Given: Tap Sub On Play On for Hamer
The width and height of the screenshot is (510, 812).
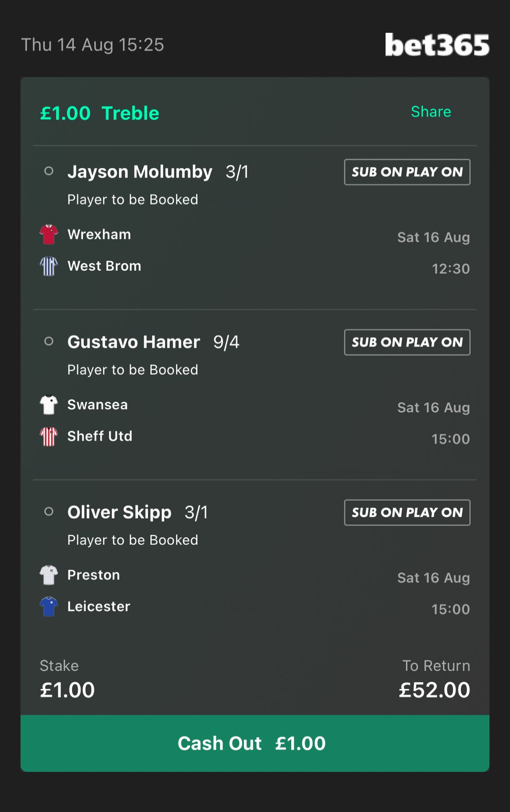Looking at the screenshot, I should [x=407, y=342].
